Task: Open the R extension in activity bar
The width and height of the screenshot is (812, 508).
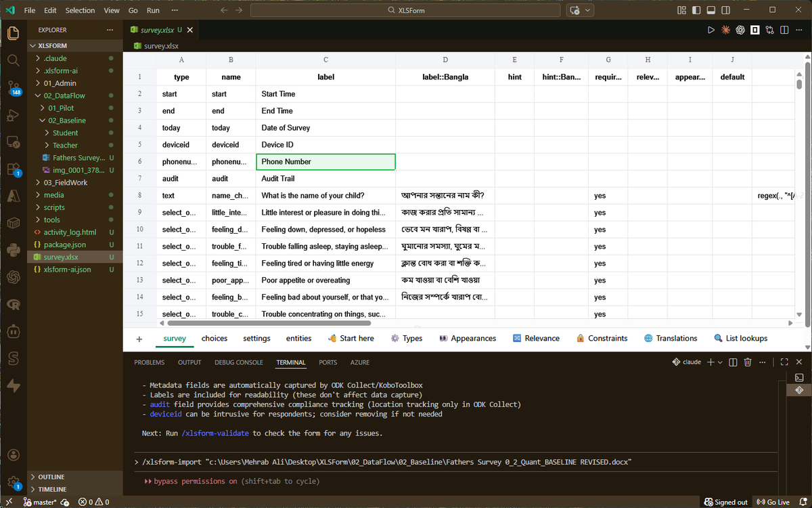Action: [x=13, y=305]
